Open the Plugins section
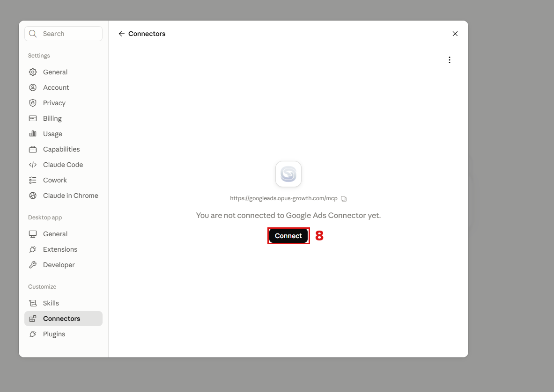This screenshot has height=392, width=554. click(64, 334)
